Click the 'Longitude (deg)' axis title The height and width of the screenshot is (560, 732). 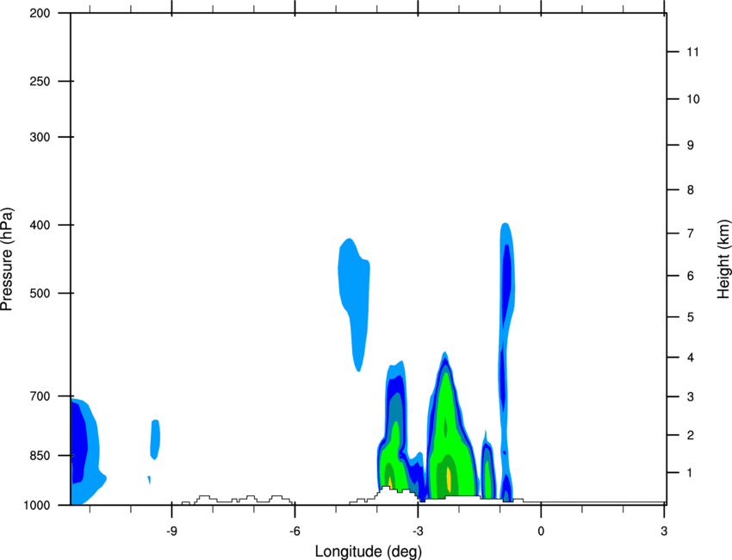tap(369, 551)
